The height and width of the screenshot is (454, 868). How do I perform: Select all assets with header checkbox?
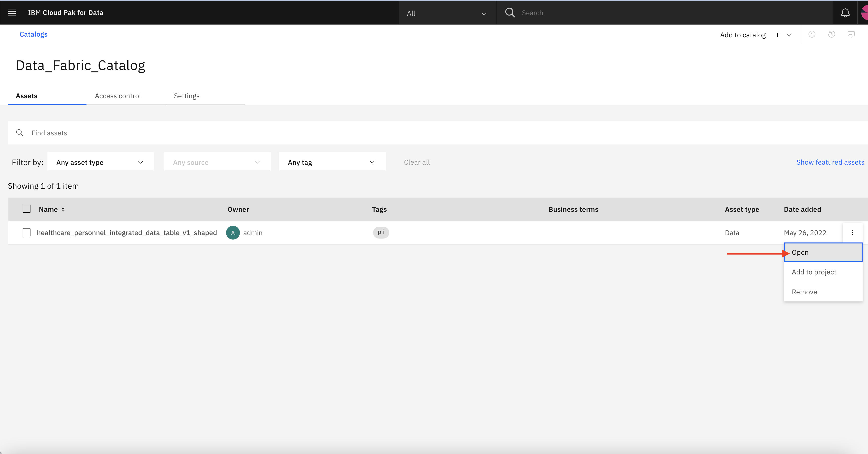click(x=26, y=209)
